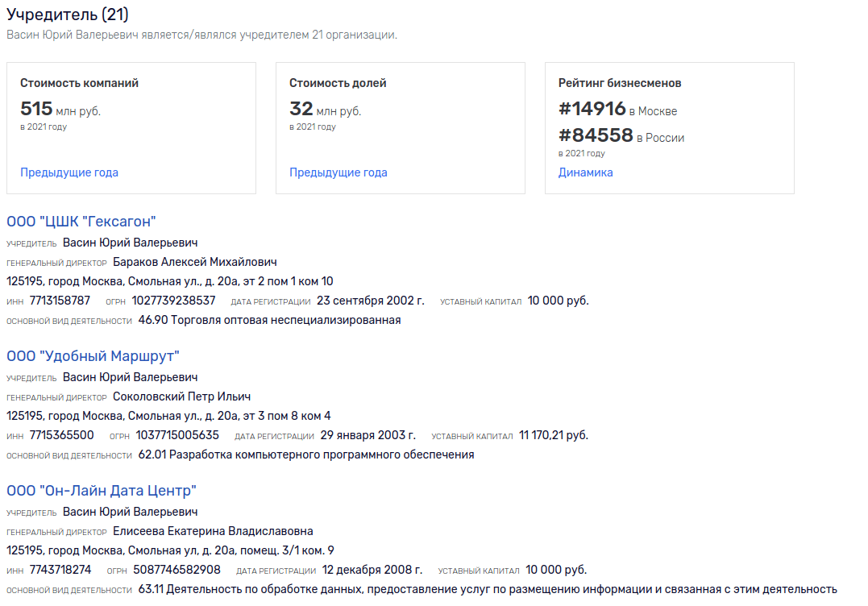This screenshot has height=606, width=868.
Task: Click Предыдущие года under Стоимость долей
Action: click(x=338, y=172)
